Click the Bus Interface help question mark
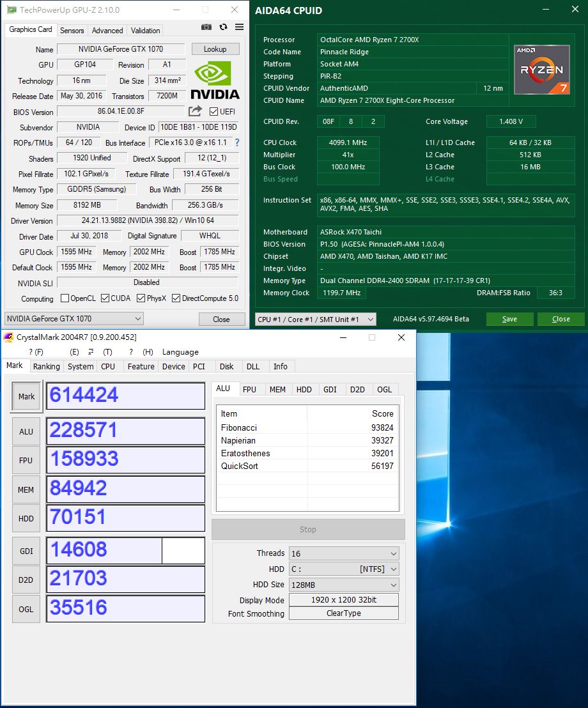588x708 pixels. tap(236, 142)
